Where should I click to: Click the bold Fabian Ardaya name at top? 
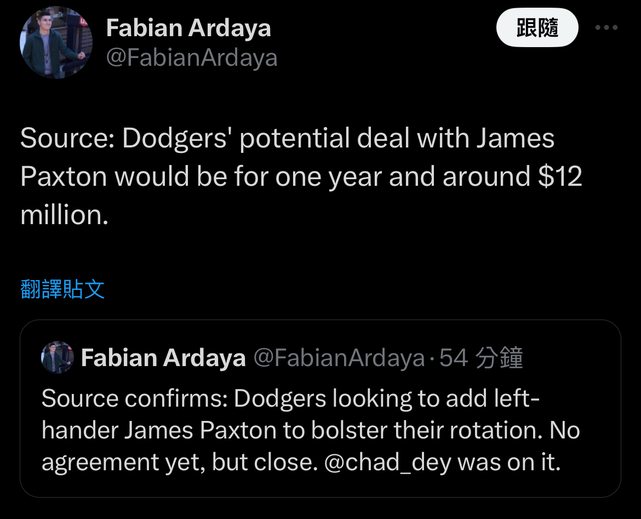click(x=188, y=28)
